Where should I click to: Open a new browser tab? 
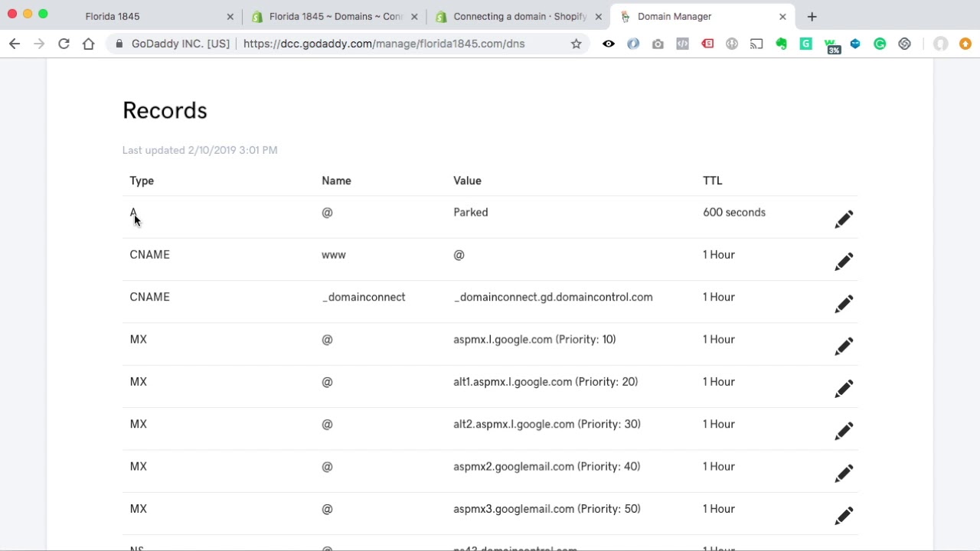pyautogui.click(x=812, y=16)
